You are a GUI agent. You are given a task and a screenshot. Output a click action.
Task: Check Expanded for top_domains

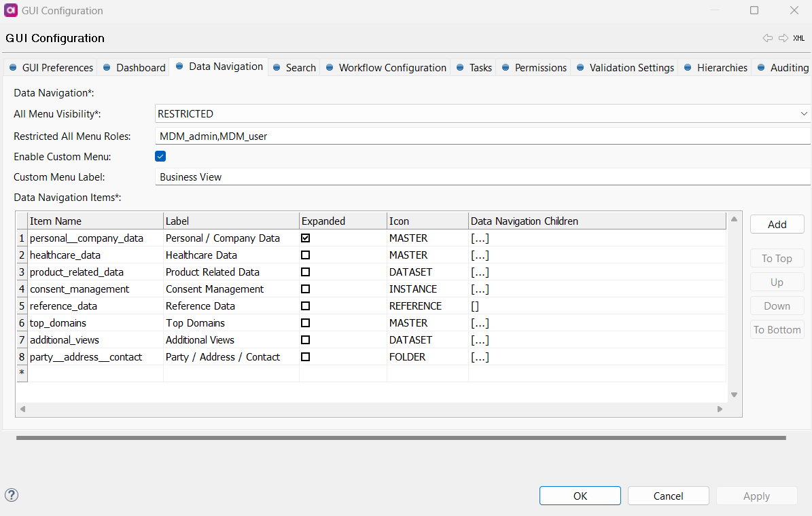click(x=305, y=322)
